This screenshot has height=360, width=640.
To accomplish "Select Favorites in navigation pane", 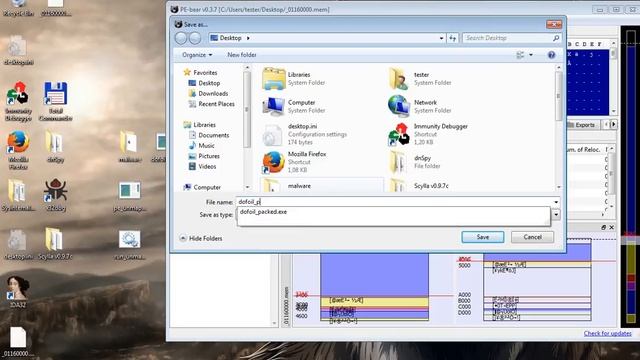I will [200, 73].
